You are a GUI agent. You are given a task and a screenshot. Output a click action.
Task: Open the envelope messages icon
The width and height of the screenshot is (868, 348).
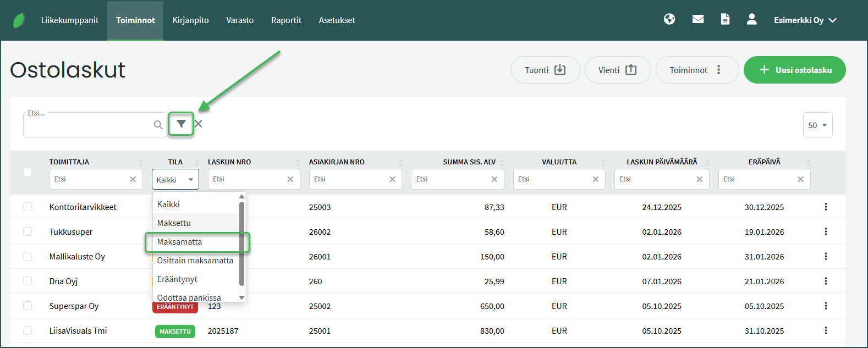coord(698,19)
